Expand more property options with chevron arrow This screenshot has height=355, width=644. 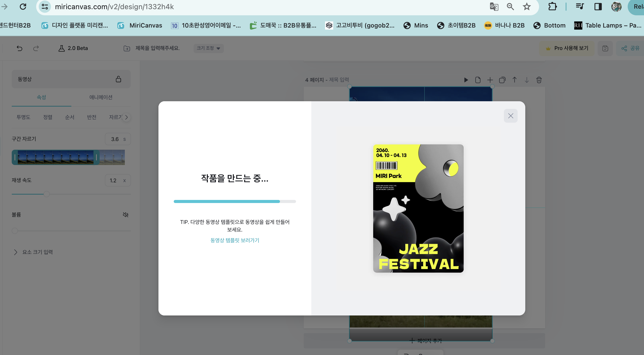[126, 117]
